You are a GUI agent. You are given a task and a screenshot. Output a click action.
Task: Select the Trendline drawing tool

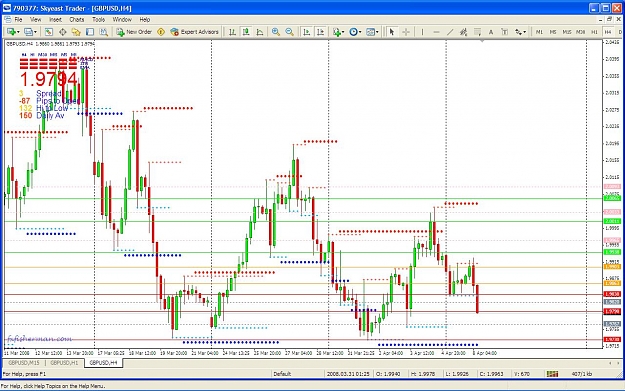(x=450, y=32)
